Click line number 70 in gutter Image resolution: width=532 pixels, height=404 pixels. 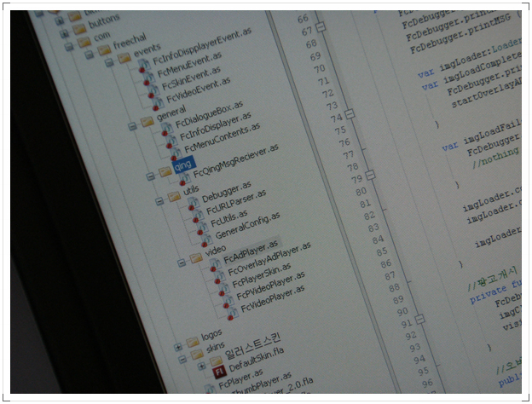click(x=319, y=69)
